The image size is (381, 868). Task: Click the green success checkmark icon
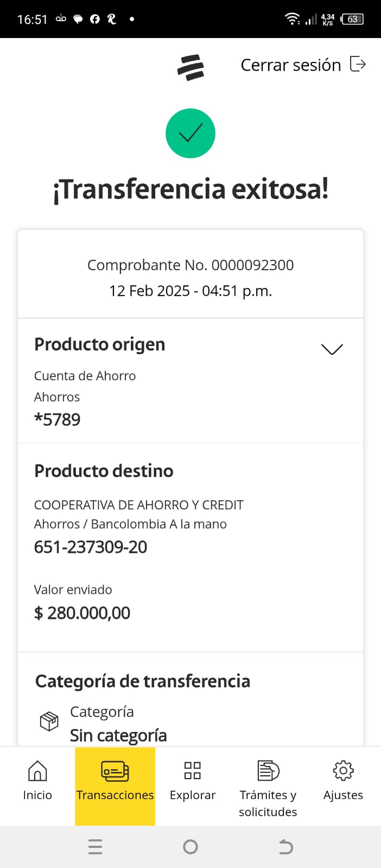pos(190,133)
